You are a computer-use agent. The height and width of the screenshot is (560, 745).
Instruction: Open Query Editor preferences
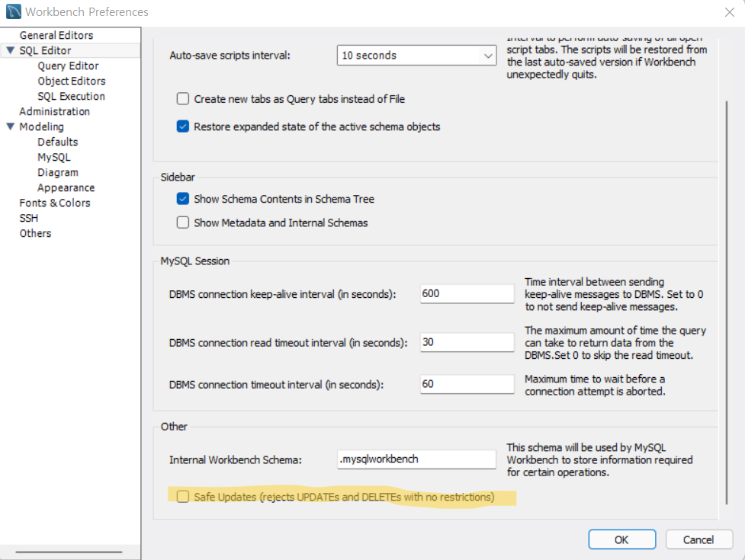pyautogui.click(x=68, y=66)
